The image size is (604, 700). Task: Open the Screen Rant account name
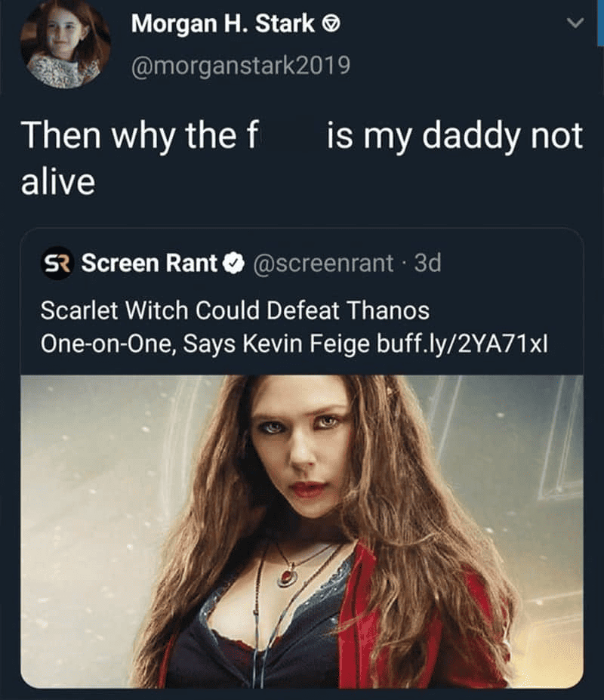point(149,264)
